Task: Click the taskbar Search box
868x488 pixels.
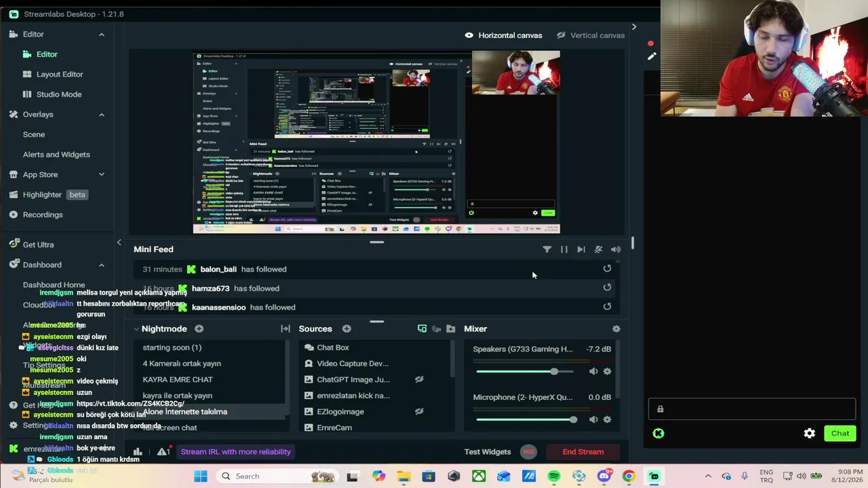Action: point(278,476)
